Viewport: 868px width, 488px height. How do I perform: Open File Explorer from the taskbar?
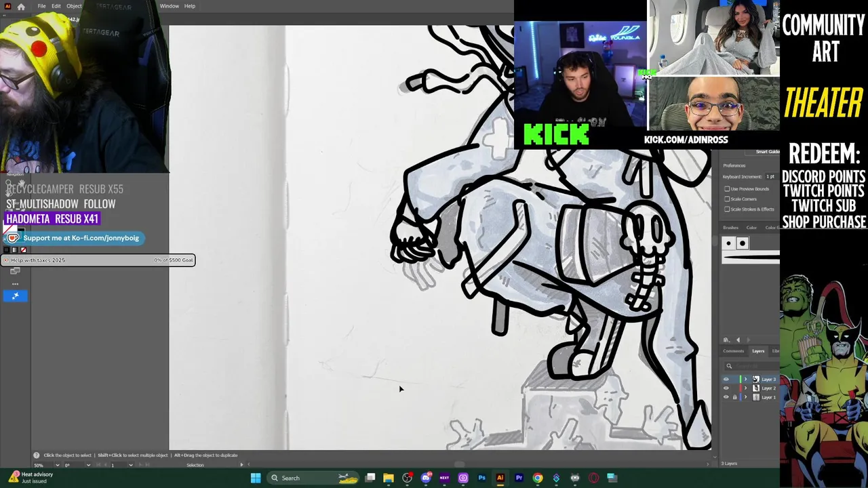389,478
